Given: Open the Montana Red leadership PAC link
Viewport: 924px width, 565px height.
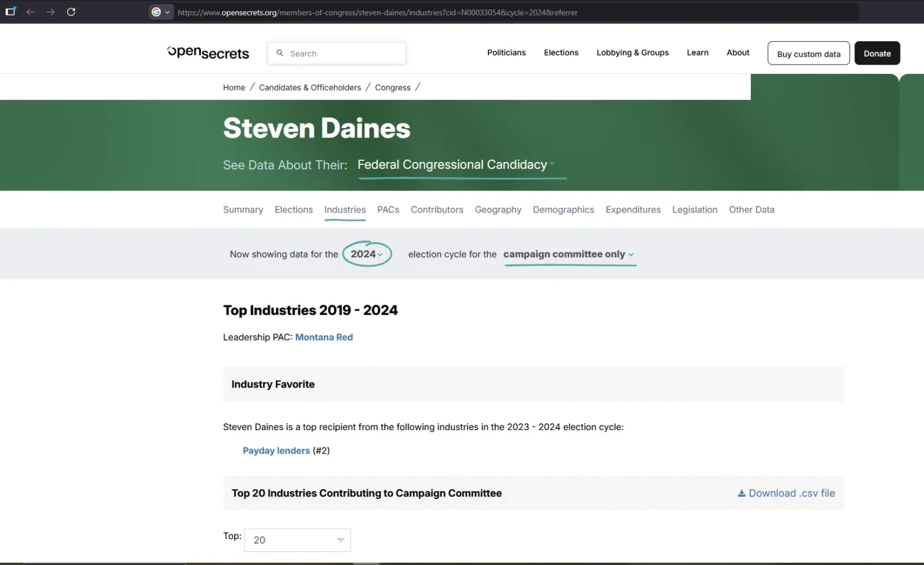Looking at the screenshot, I should (x=324, y=337).
